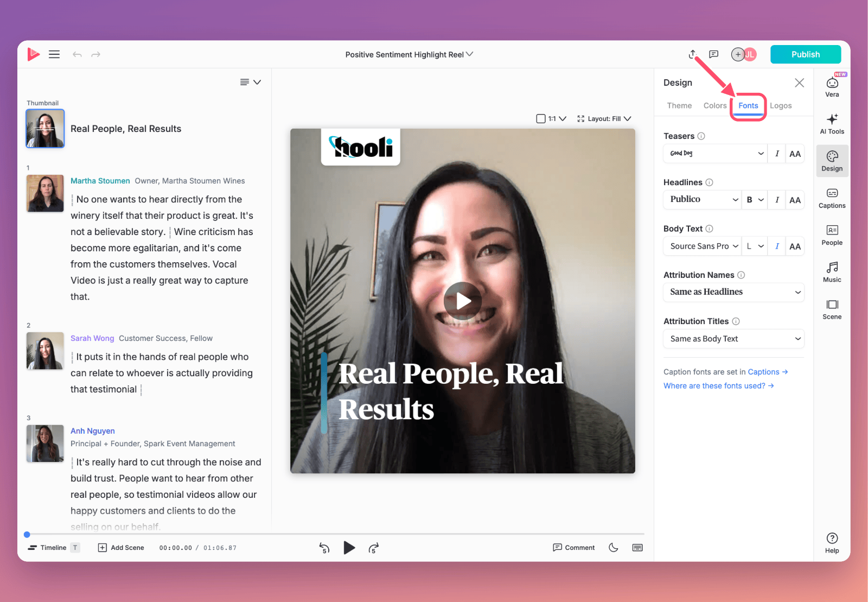
Task: Switch to the Colors tab
Action: click(x=714, y=106)
